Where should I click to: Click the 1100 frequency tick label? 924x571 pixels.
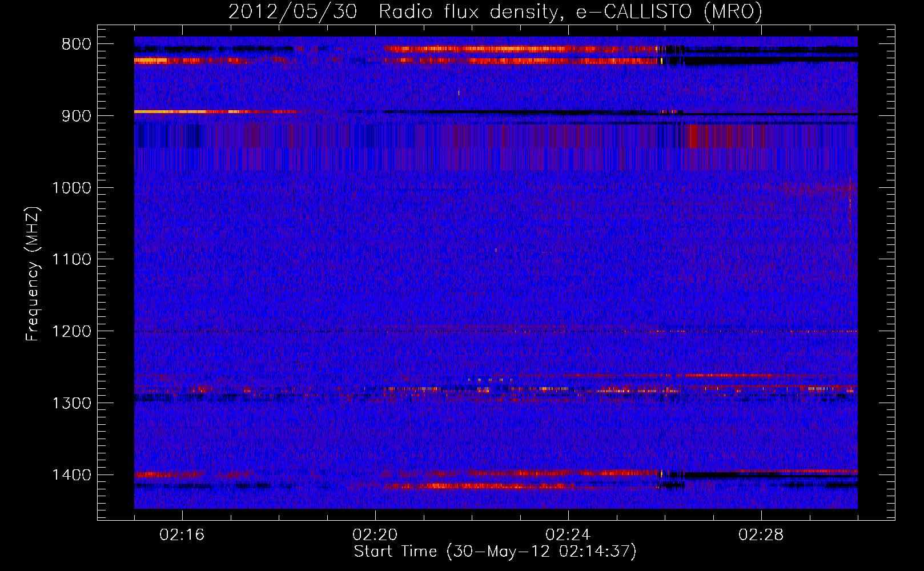click(x=71, y=260)
